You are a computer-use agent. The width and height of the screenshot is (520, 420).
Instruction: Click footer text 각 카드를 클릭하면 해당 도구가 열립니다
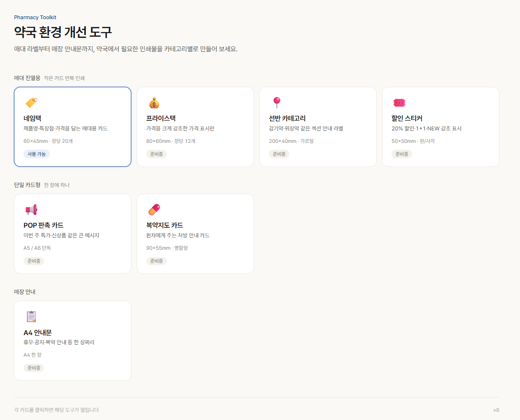tap(57, 410)
